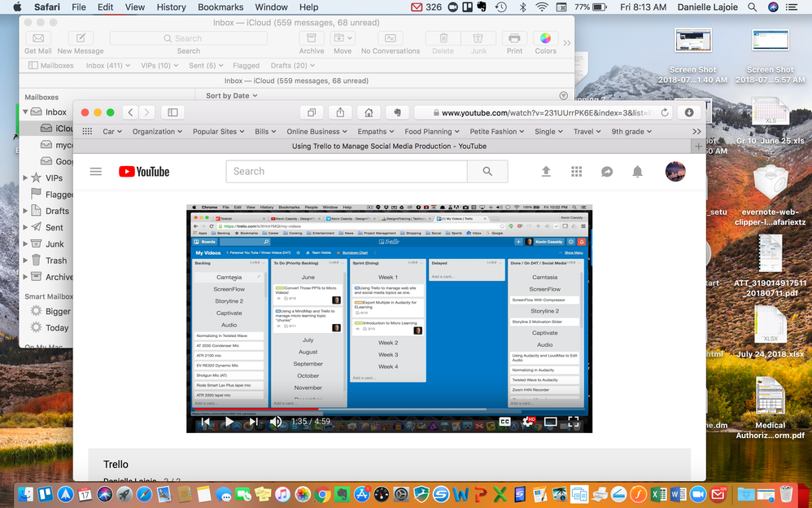
Task: Click the YouTube search magnifier button
Action: pos(487,171)
